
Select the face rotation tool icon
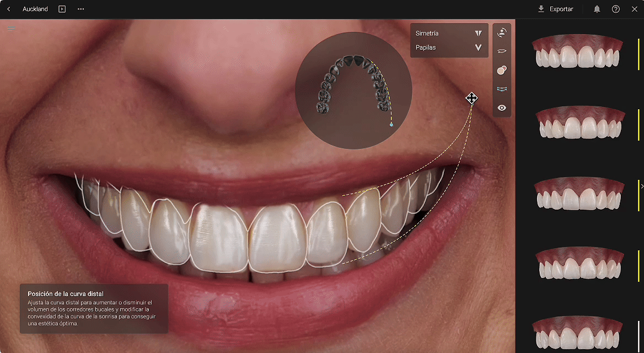[502, 33]
